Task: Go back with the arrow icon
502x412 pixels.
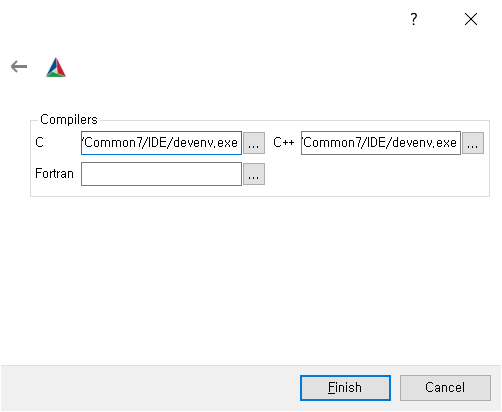Action: click(x=19, y=67)
